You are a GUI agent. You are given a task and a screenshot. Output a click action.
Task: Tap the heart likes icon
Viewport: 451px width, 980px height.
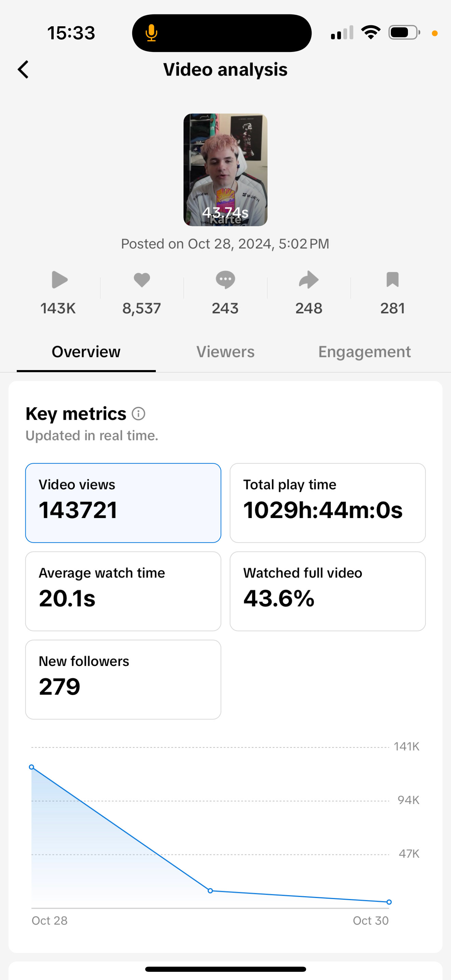pos(142,280)
